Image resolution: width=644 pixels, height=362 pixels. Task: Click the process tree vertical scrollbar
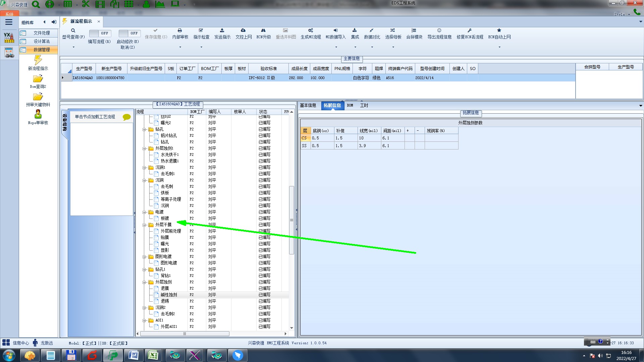click(x=291, y=220)
